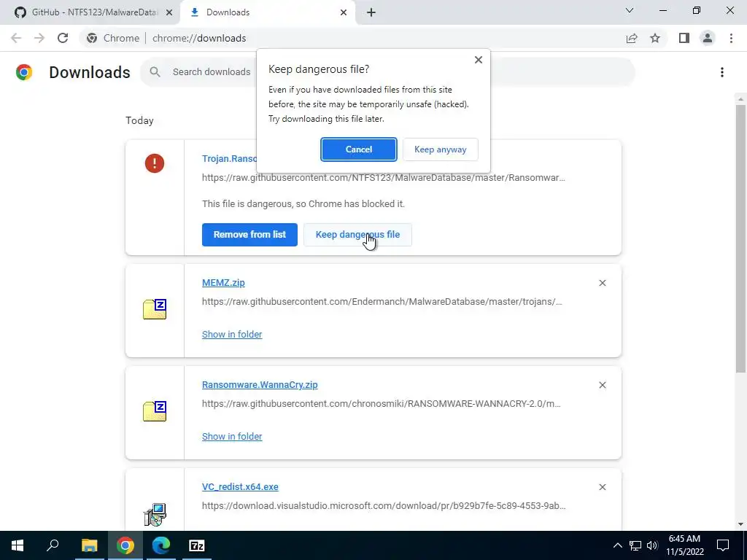747x560 pixels.
Task: Click Remove from list button
Action: (x=249, y=235)
